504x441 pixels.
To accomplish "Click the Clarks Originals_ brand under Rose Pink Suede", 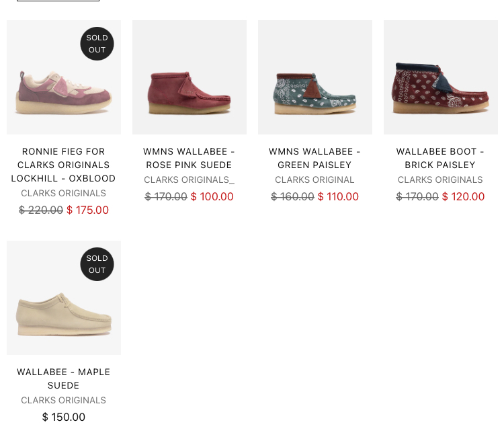I will [190, 179].
